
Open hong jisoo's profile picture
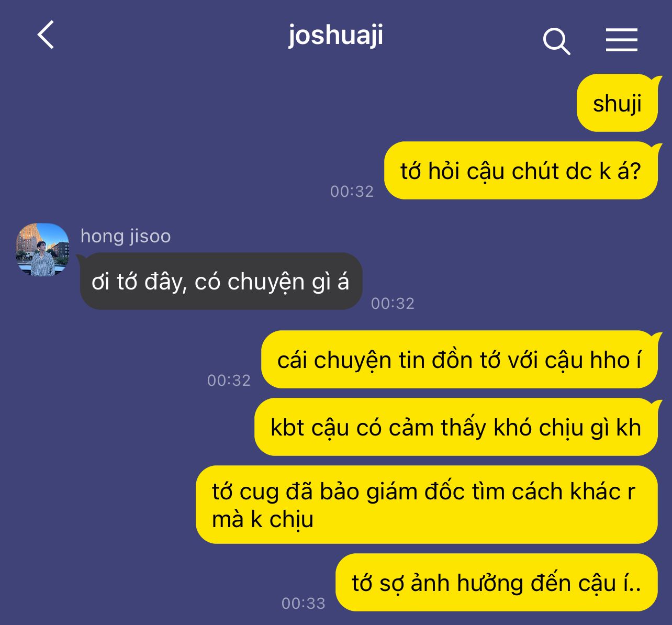tap(42, 250)
